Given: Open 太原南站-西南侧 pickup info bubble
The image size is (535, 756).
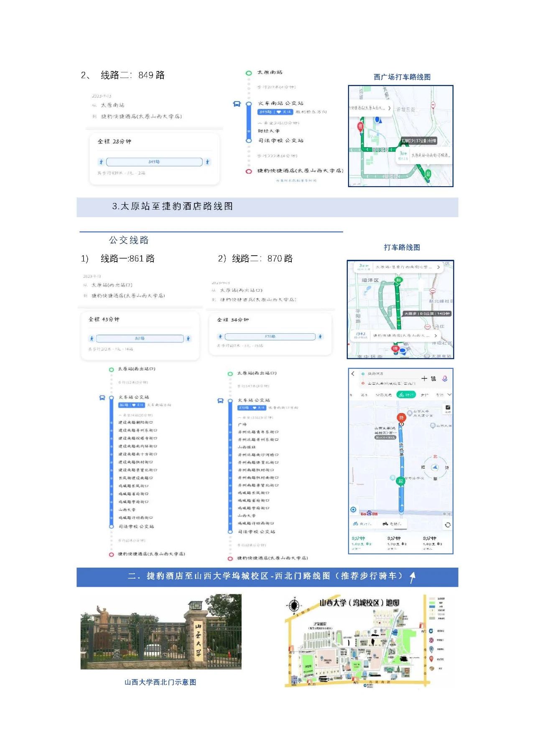Looking at the screenshot, I should [x=424, y=155].
